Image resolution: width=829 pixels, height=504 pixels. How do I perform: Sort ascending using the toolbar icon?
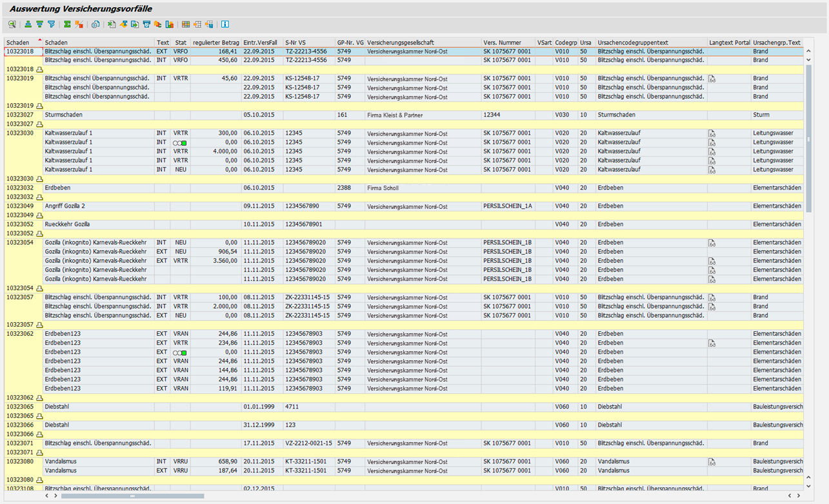click(x=28, y=24)
